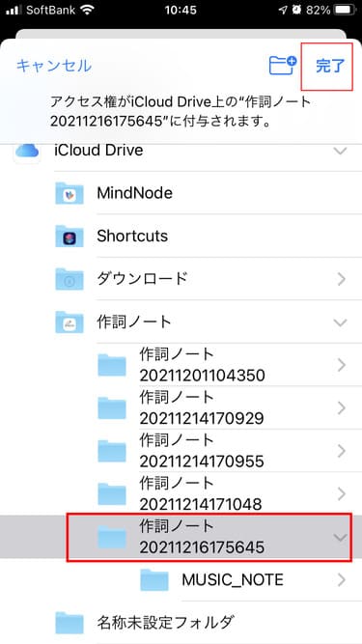Collapse the 作詞ノート 20211216175645 chevron
The image size is (362, 644).
click(x=340, y=537)
